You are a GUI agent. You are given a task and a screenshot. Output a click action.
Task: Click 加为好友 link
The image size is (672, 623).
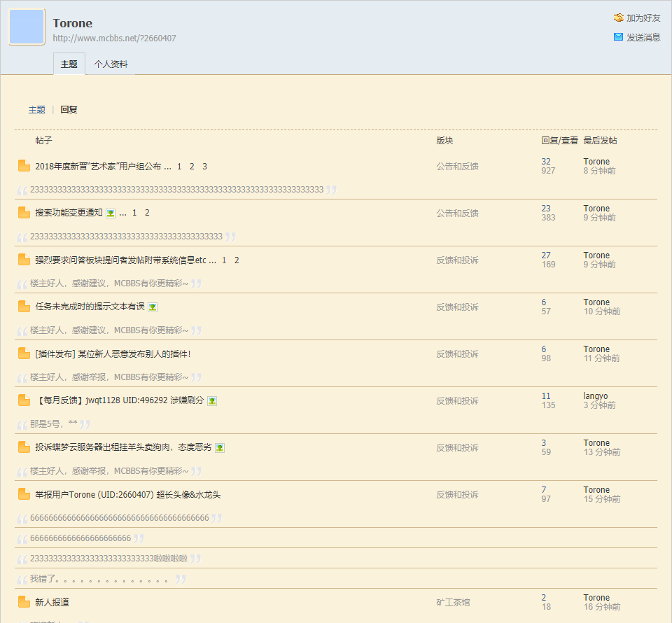click(x=643, y=17)
